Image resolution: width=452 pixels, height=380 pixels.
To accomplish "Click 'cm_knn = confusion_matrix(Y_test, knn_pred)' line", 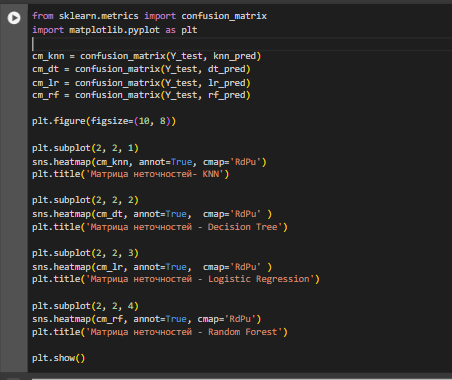I will pos(147,56).
